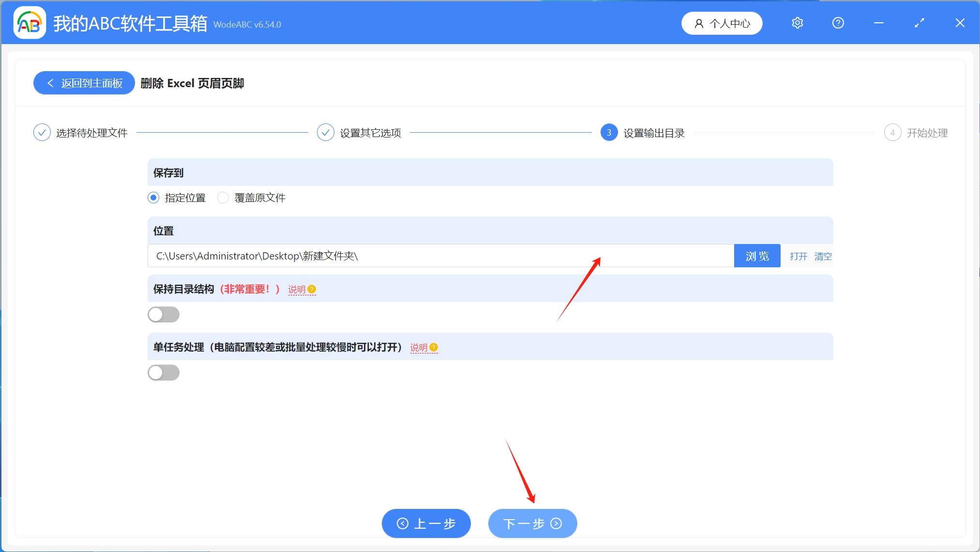Click the step 3 circle for 设置输出目录

(x=608, y=132)
